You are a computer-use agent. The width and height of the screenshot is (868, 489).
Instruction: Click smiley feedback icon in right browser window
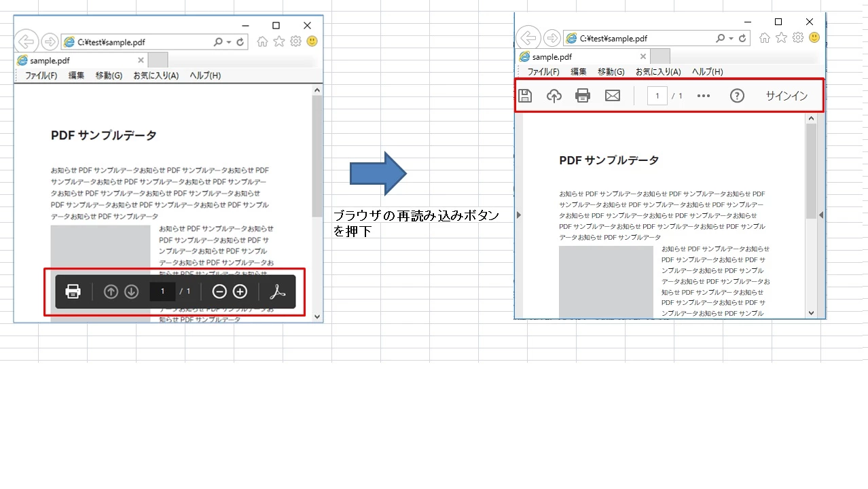[814, 38]
